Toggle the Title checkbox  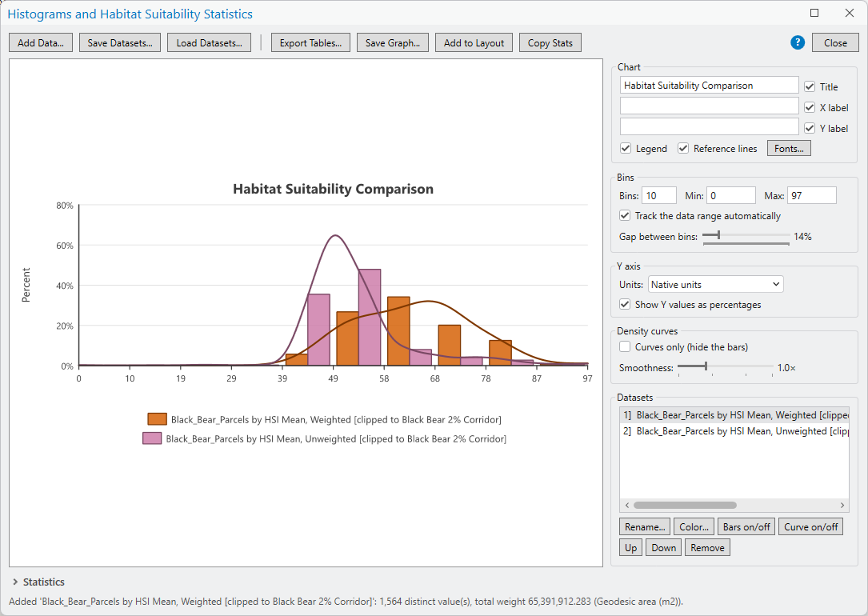click(810, 86)
